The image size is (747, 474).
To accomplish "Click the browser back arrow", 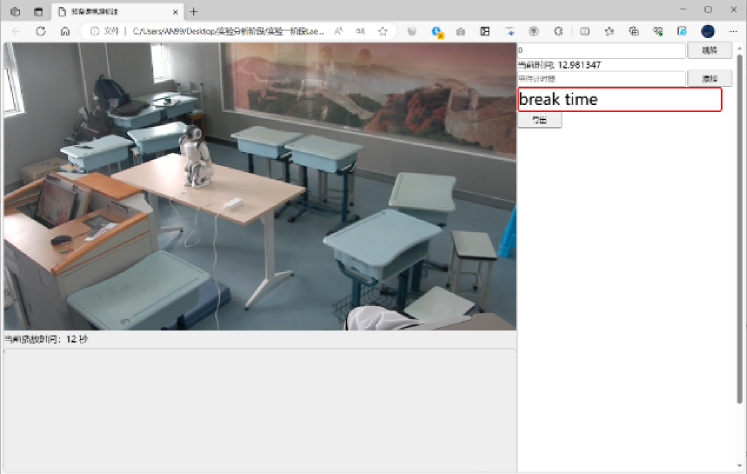I will tap(15, 31).
